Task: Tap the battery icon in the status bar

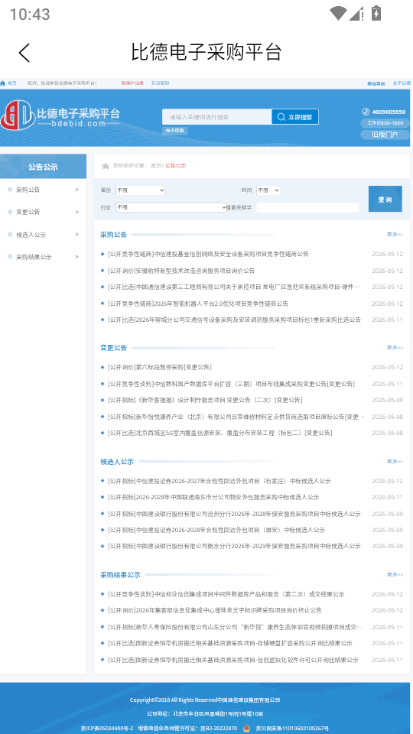Action: click(376, 13)
